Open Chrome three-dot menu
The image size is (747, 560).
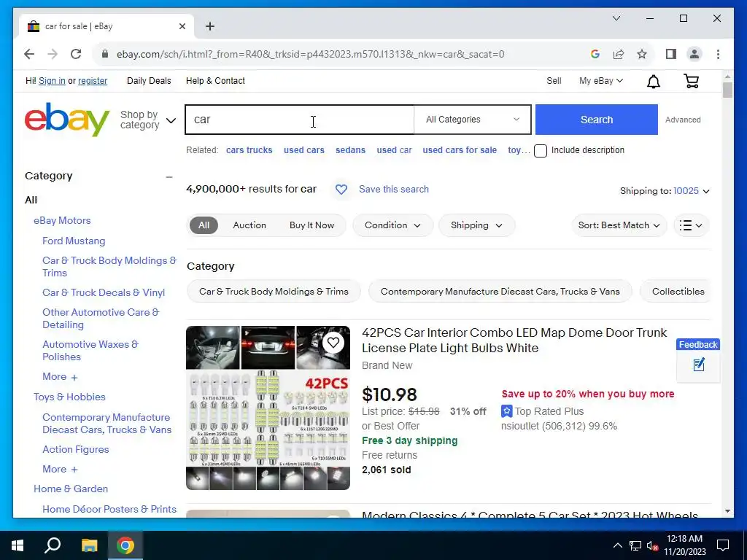[718, 54]
